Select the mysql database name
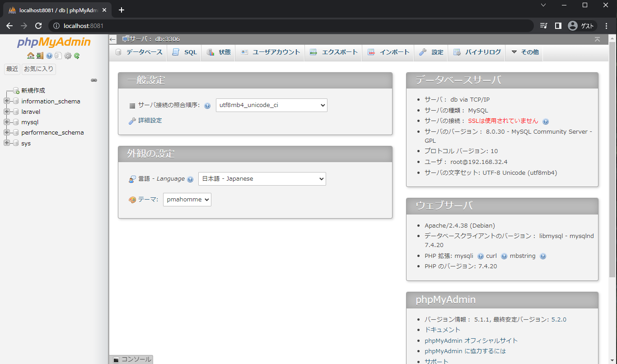 point(30,122)
